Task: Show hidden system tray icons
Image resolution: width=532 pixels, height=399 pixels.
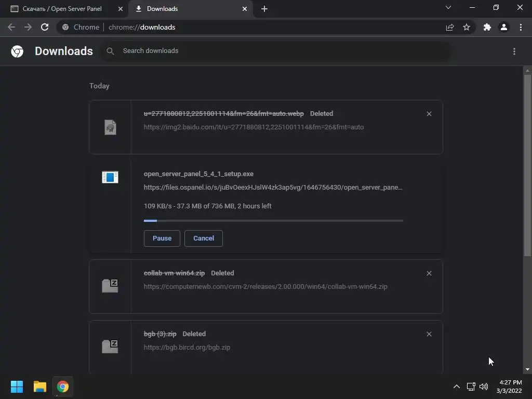Action: pos(457,387)
